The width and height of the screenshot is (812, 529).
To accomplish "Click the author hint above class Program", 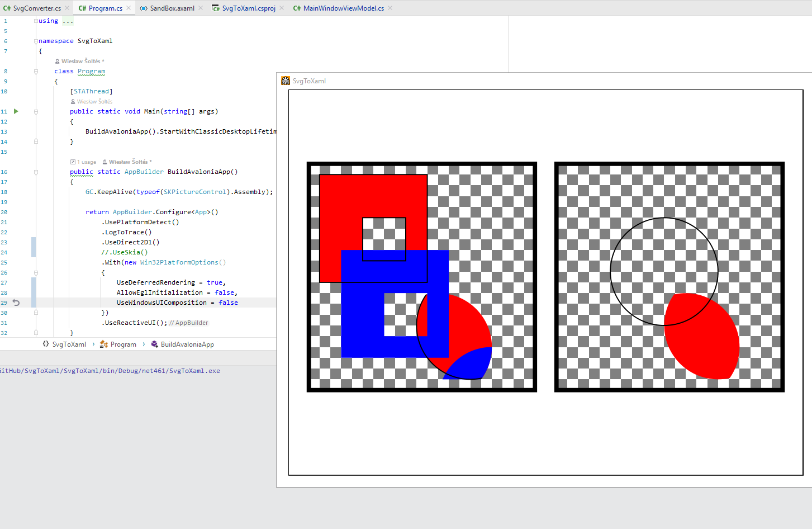I will (79, 62).
